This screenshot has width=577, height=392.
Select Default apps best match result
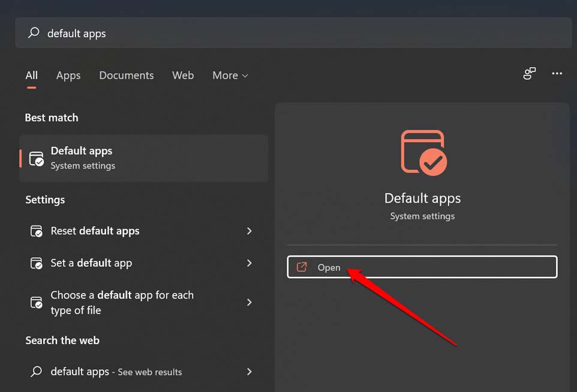(143, 158)
